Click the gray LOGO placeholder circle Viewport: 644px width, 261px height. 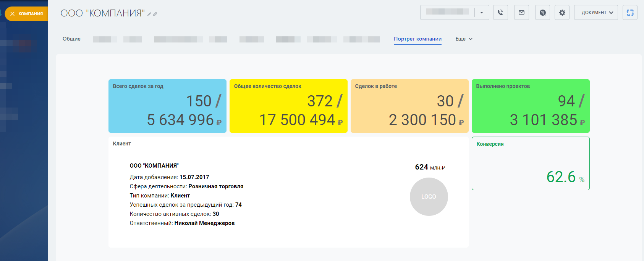(429, 197)
